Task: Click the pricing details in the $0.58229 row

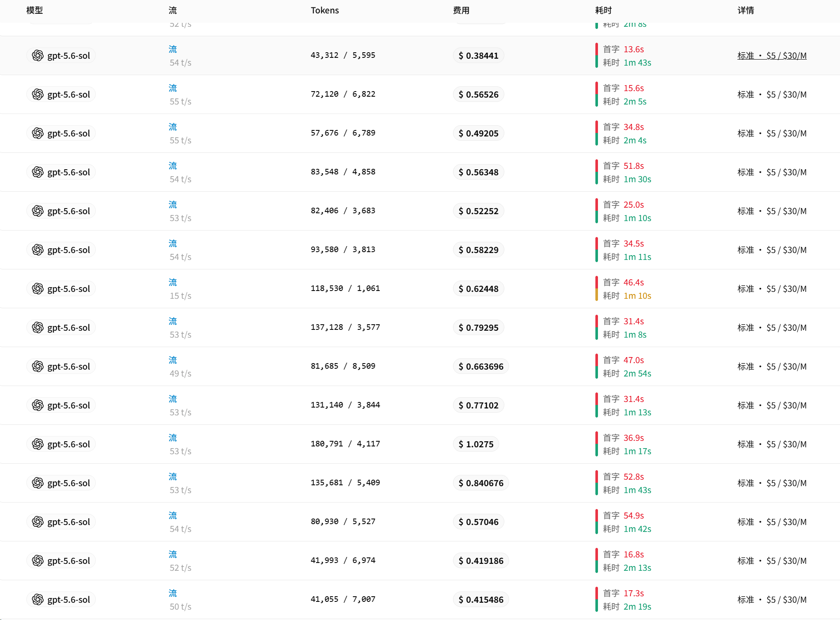Action: (x=772, y=250)
